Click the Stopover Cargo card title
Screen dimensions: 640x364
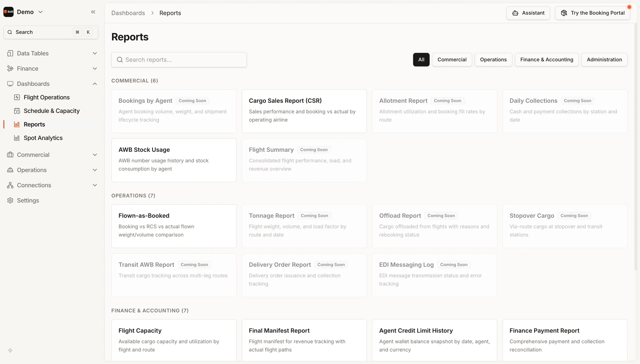pyautogui.click(x=532, y=216)
